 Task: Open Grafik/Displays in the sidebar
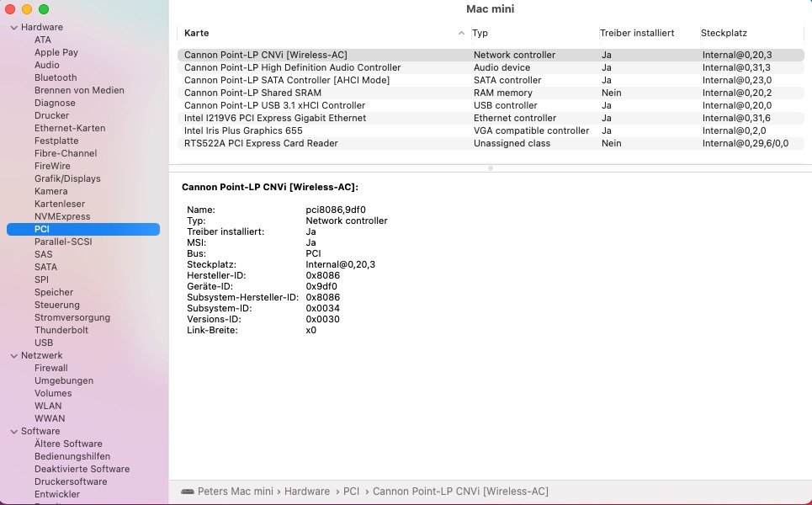point(67,178)
